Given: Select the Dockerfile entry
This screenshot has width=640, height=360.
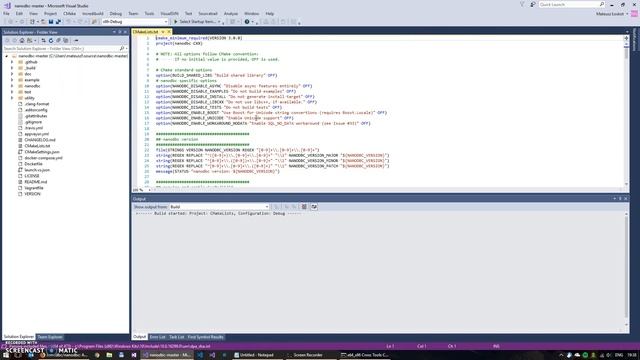Looking at the screenshot, I should [x=33, y=164].
